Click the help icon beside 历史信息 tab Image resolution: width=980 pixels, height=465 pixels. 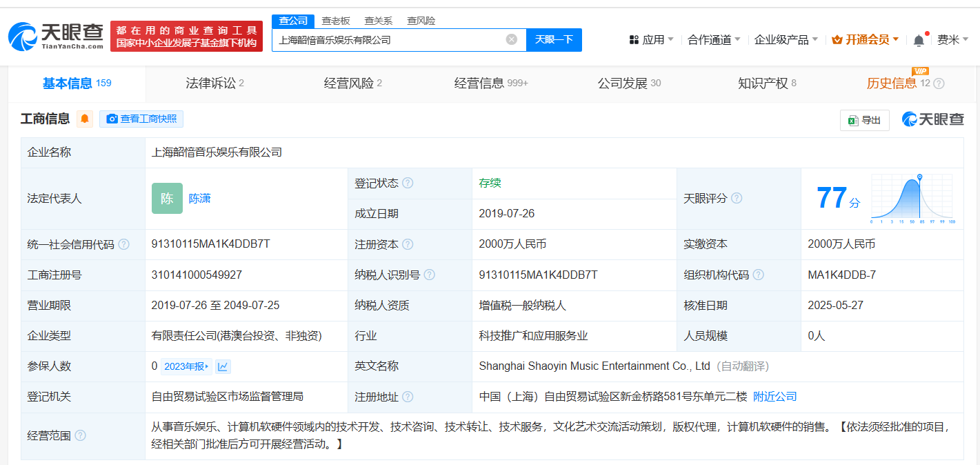point(939,83)
